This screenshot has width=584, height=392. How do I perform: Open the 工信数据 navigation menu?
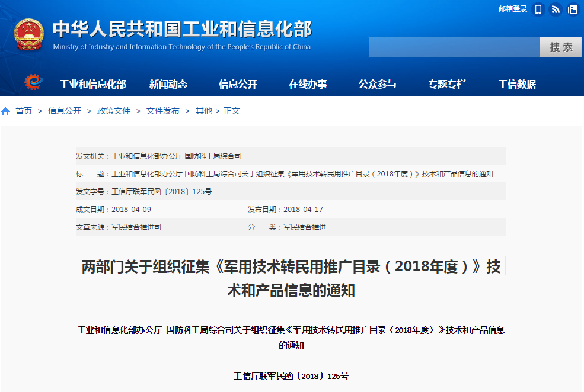517,85
